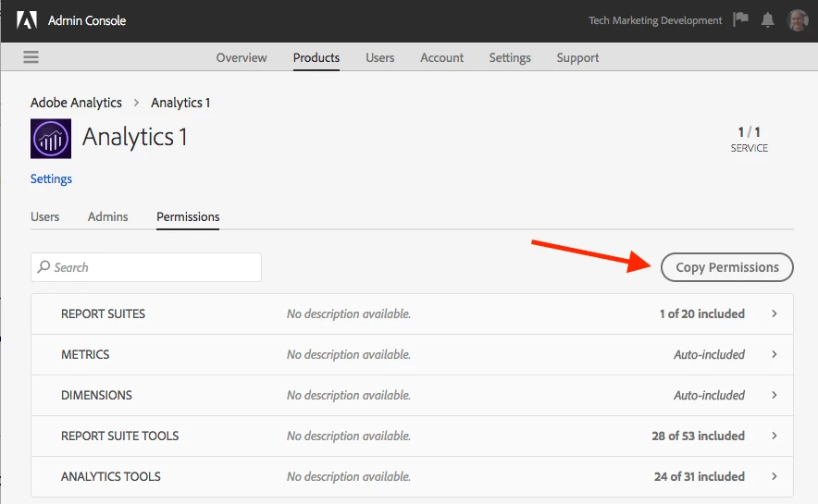
Task: Click '28 of 53 included' text
Action: tap(698, 436)
